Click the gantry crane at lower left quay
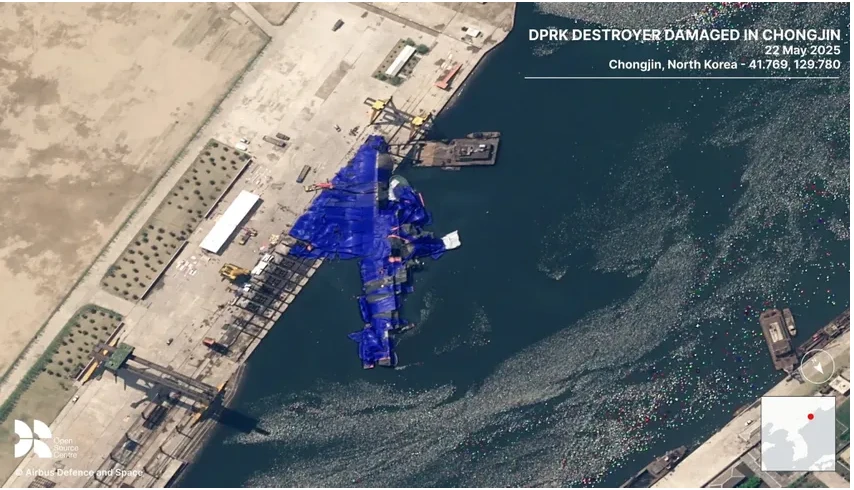Screen dimensions: 854x490 coord(150,373)
